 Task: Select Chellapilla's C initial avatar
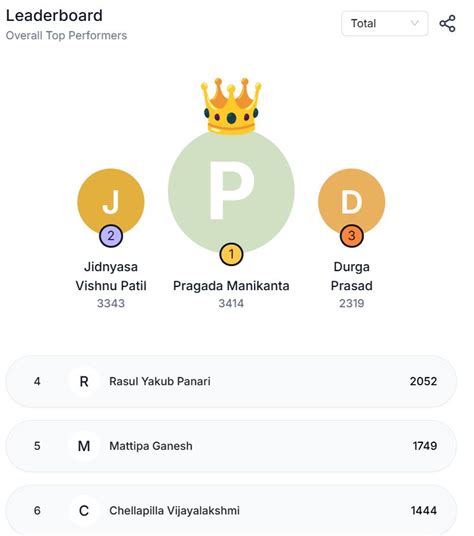pyautogui.click(x=84, y=510)
